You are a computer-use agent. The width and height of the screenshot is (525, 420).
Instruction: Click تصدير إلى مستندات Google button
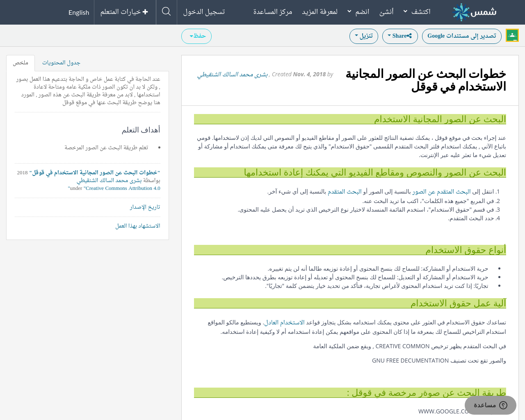click(462, 36)
